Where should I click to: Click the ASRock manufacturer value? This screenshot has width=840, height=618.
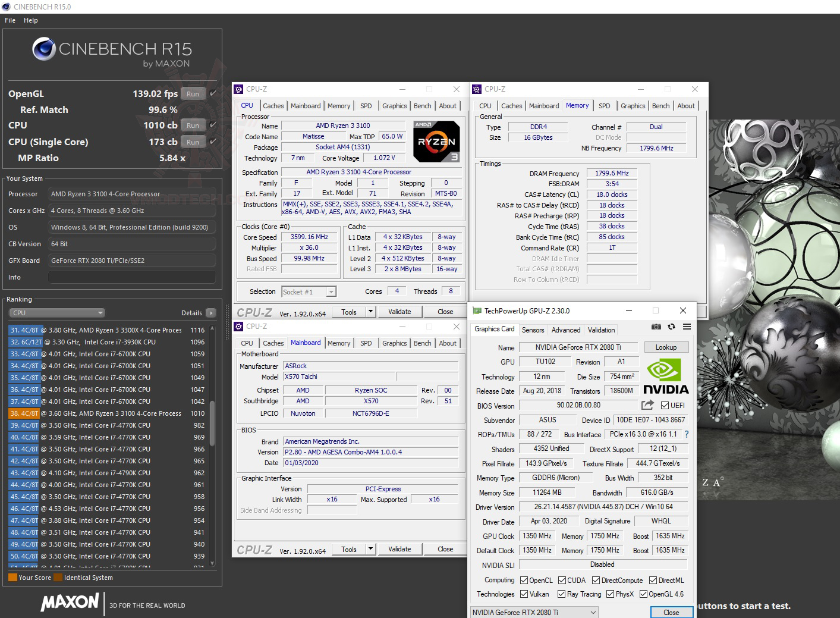pyautogui.click(x=370, y=366)
